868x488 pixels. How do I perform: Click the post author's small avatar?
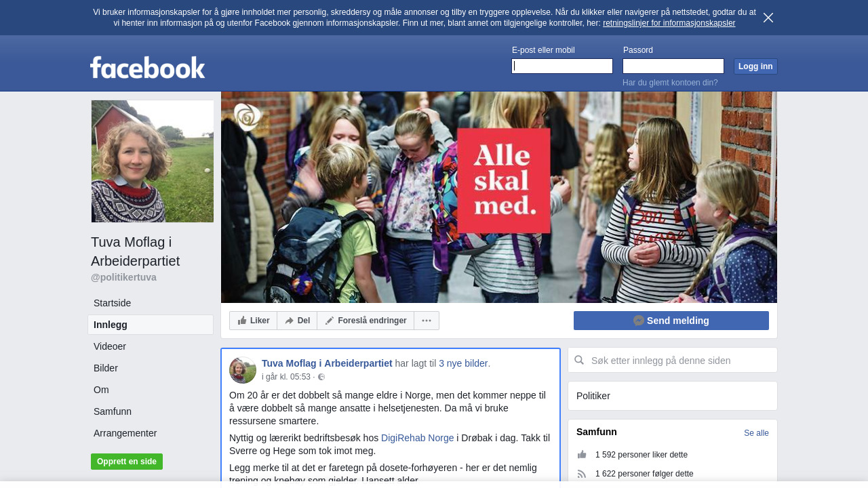click(x=243, y=370)
